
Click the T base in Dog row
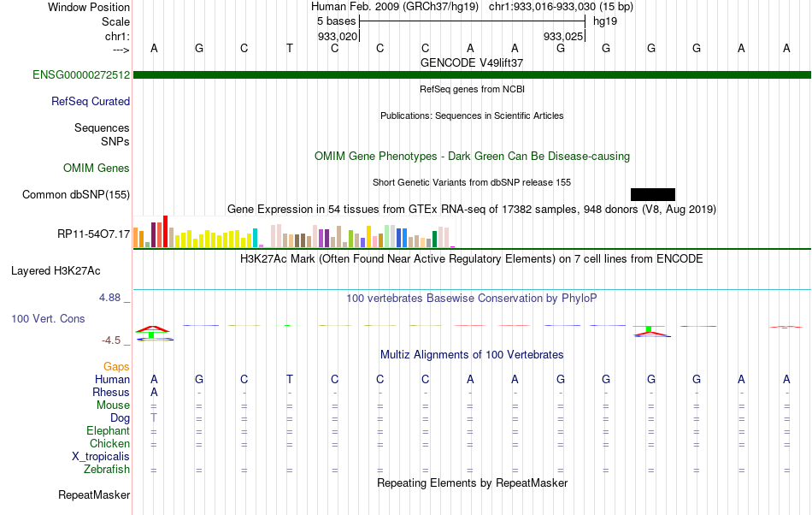[x=154, y=417]
